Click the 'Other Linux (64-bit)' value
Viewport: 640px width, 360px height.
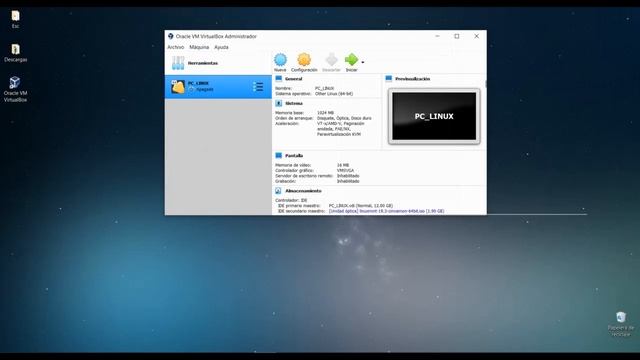334,93
